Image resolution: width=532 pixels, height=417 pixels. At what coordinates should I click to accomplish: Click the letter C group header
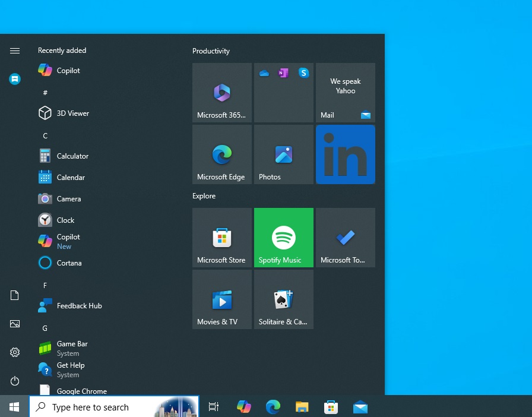(x=45, y=135)
